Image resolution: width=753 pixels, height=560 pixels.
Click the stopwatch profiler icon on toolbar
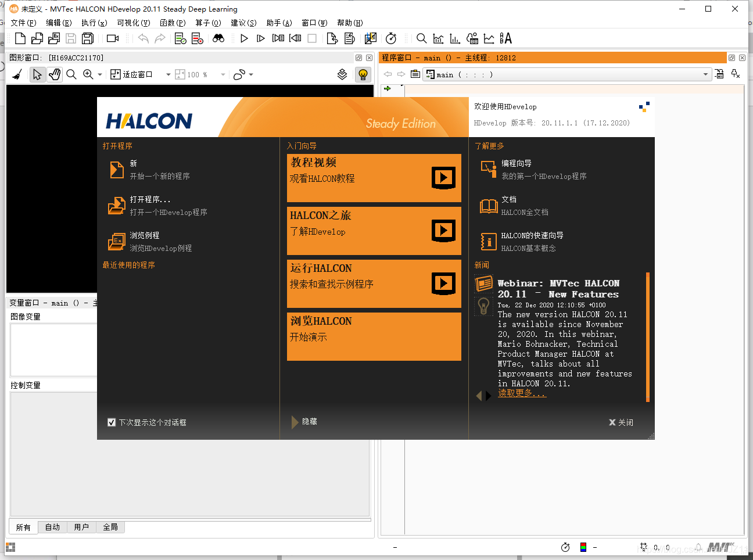[x=391, y=38]
